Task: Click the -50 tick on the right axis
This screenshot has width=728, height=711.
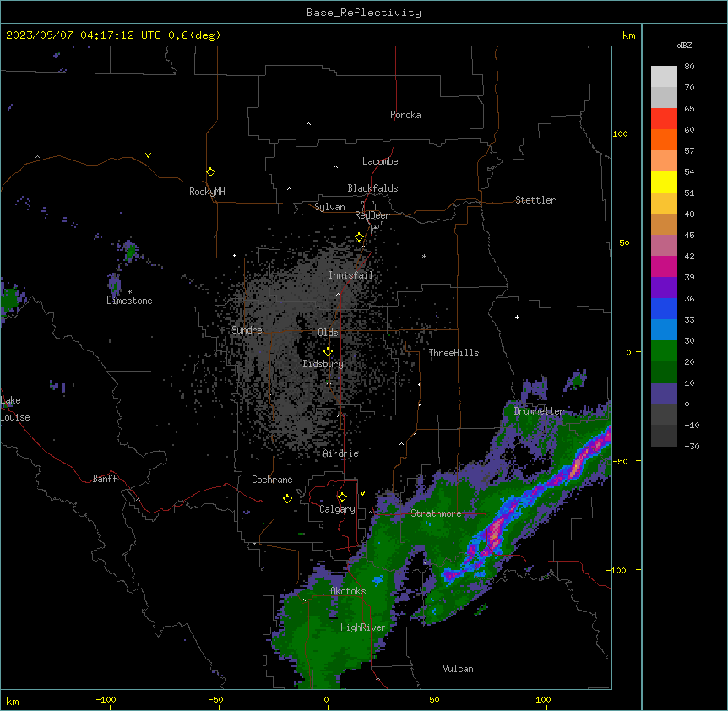Action: coord(621,461)
